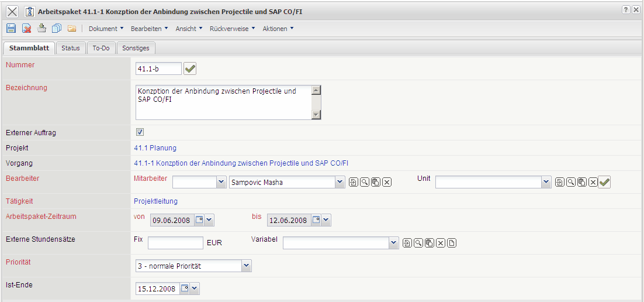644x302 pixels.
Task: Follow the 41.1 Planung project link
Action: [155, 148]
